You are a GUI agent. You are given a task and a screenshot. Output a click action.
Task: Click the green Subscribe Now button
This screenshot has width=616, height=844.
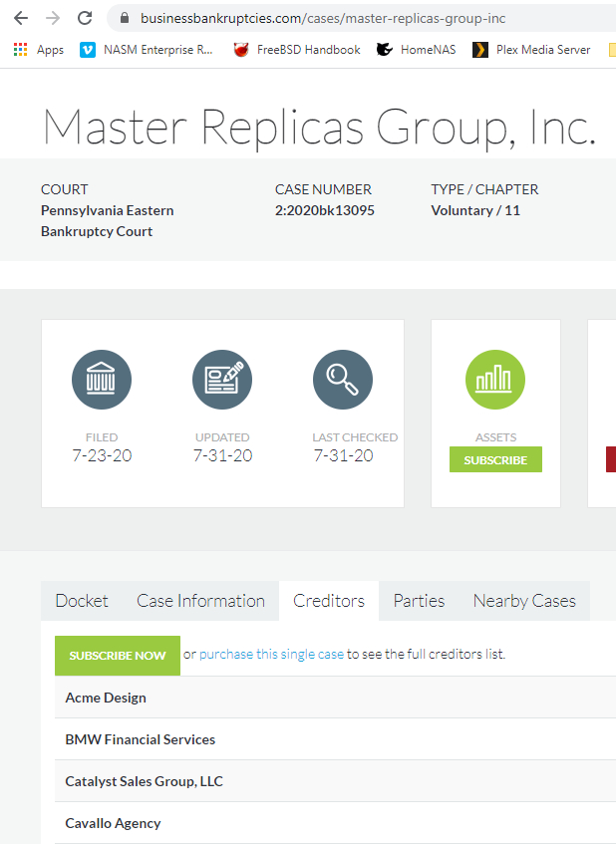point(118,656)
